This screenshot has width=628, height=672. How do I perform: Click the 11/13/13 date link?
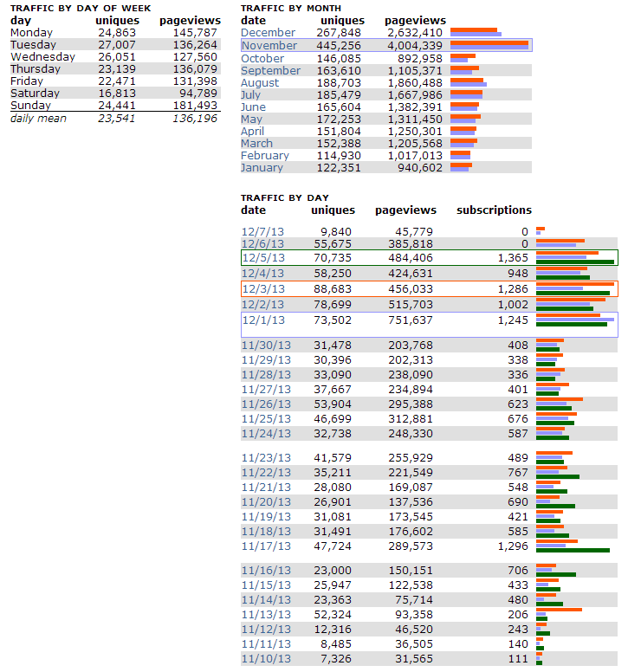pyautogui.click(x=263, y=615)
